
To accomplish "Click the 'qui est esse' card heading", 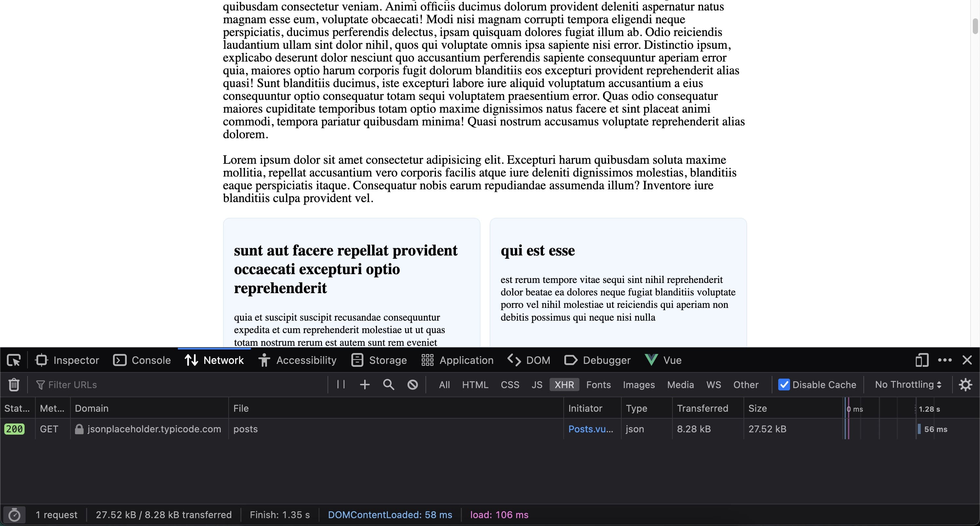I will [537, 250].
